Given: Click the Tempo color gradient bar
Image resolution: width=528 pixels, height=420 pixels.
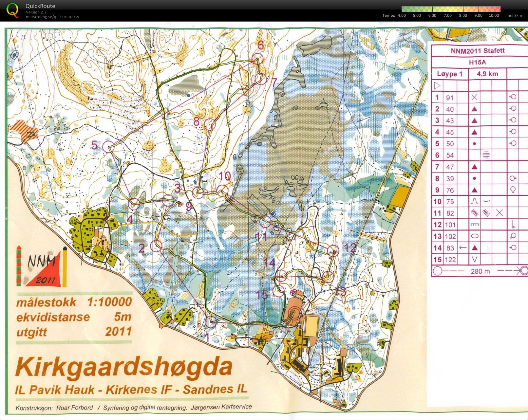Looking at the screenshot, I should 451,9.
